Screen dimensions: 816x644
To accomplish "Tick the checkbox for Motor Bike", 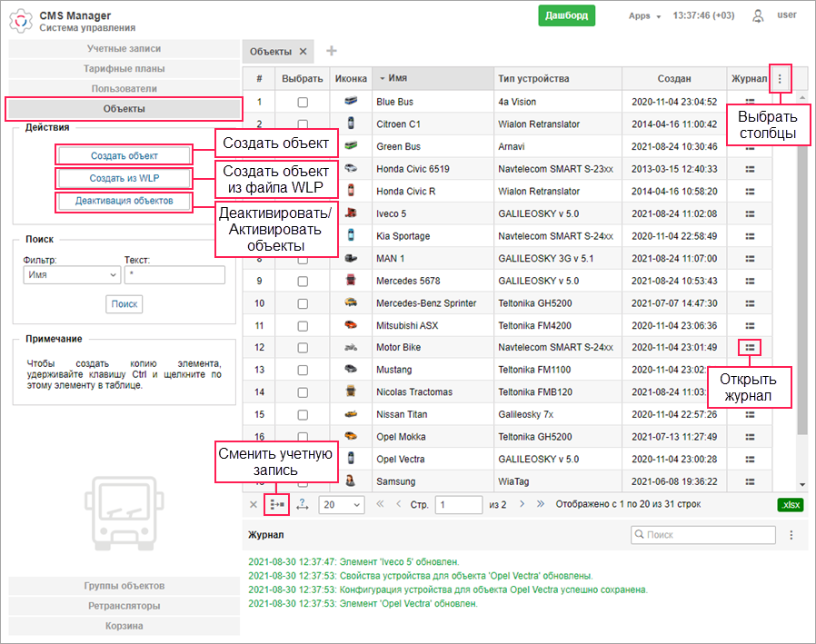I will [x=303, y=348].
